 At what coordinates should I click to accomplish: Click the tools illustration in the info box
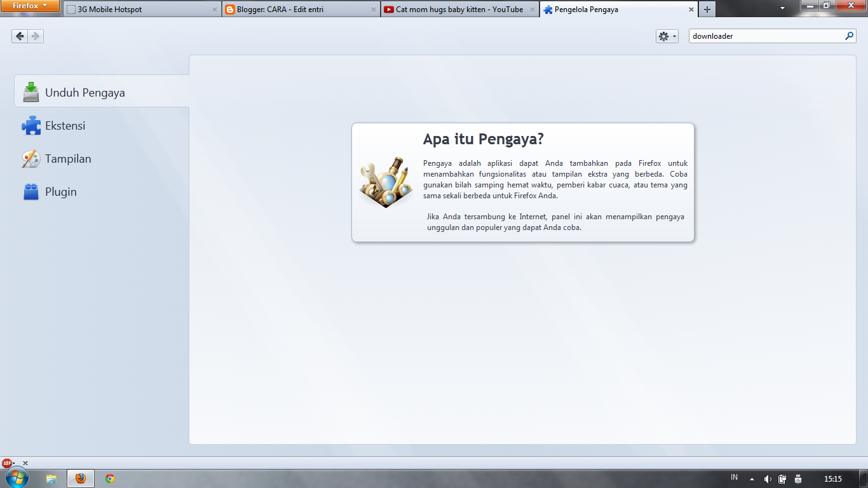click(x=386, y=182)
